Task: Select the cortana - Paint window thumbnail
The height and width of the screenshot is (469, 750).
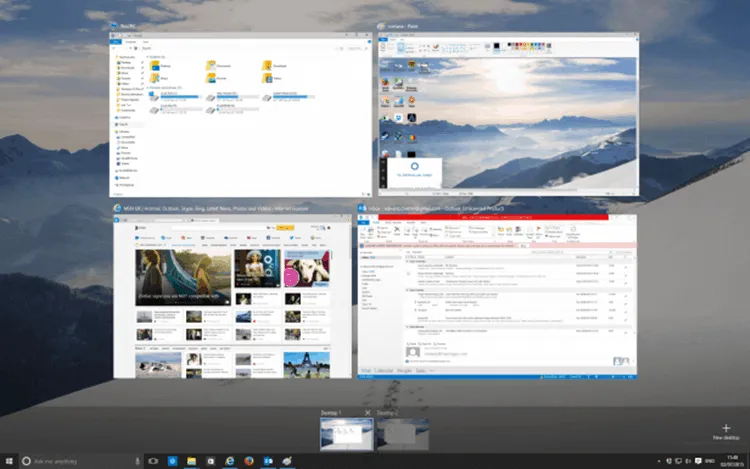Action: pos(508,114)
